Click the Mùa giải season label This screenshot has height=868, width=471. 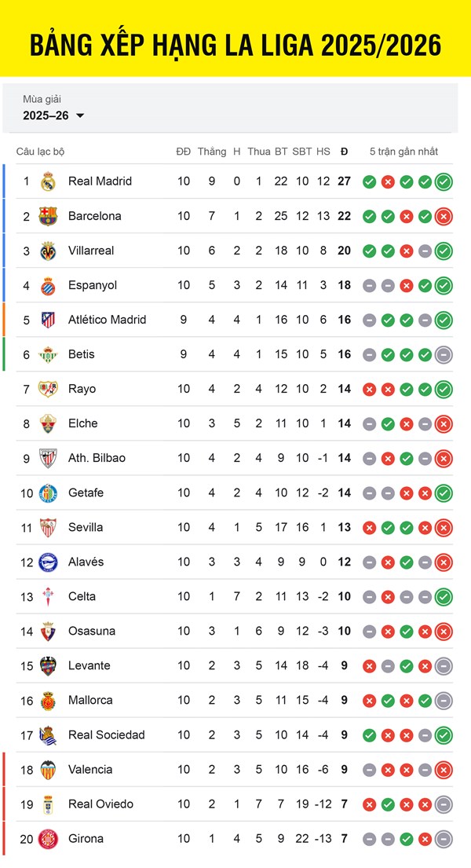point(42,99)
